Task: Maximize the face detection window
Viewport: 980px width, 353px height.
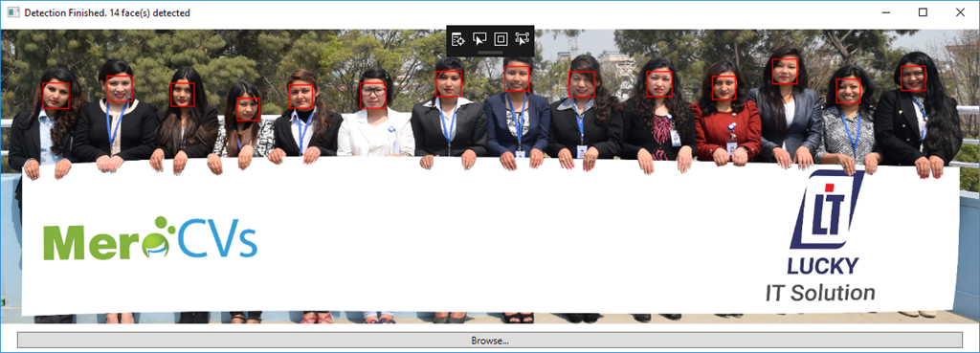Action: coord(923,12)
